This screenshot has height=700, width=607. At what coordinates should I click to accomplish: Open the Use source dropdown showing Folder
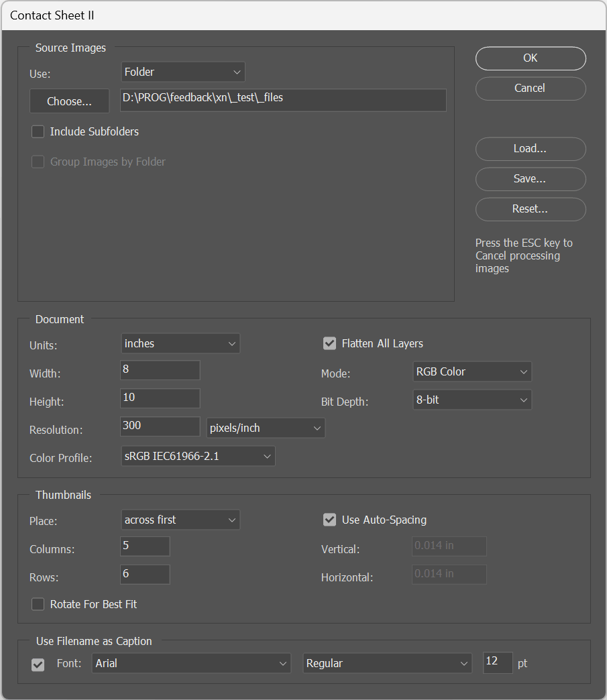point(183,72)
